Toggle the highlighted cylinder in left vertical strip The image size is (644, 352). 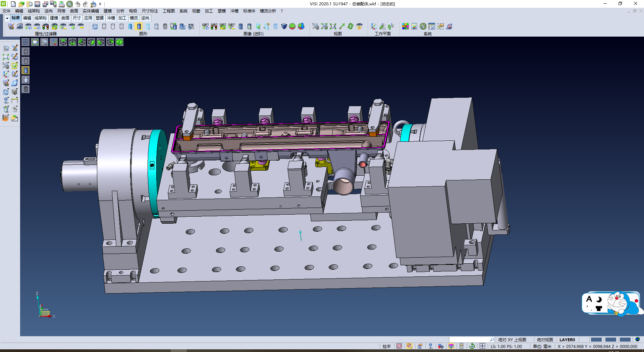coord(26,70)
